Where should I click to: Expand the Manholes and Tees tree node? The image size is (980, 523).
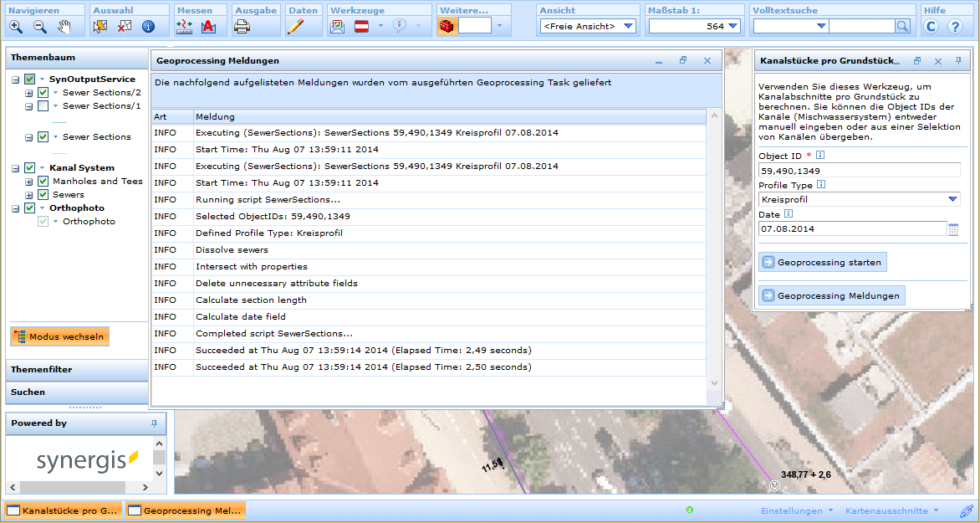pyautogui.click(x=28, y=181)
